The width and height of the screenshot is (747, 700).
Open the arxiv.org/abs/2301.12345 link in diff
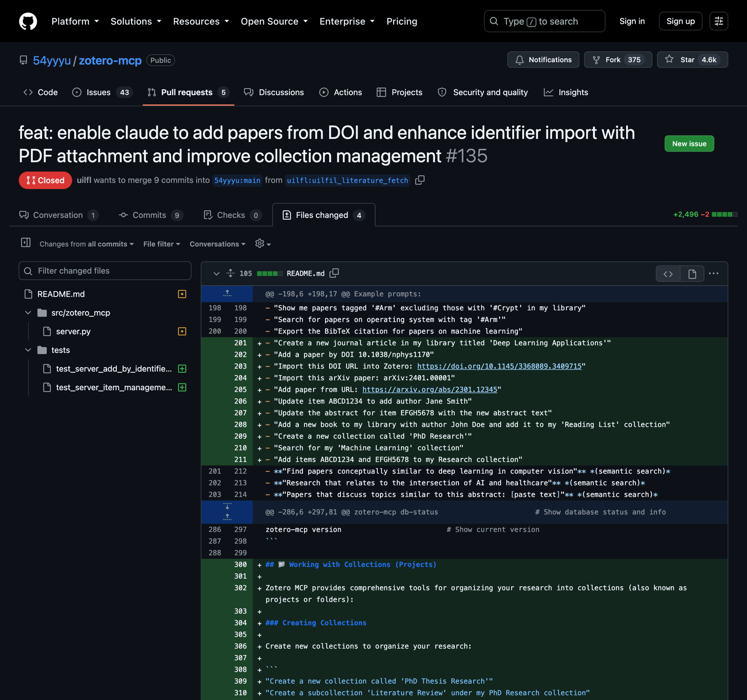pos(430,390)
